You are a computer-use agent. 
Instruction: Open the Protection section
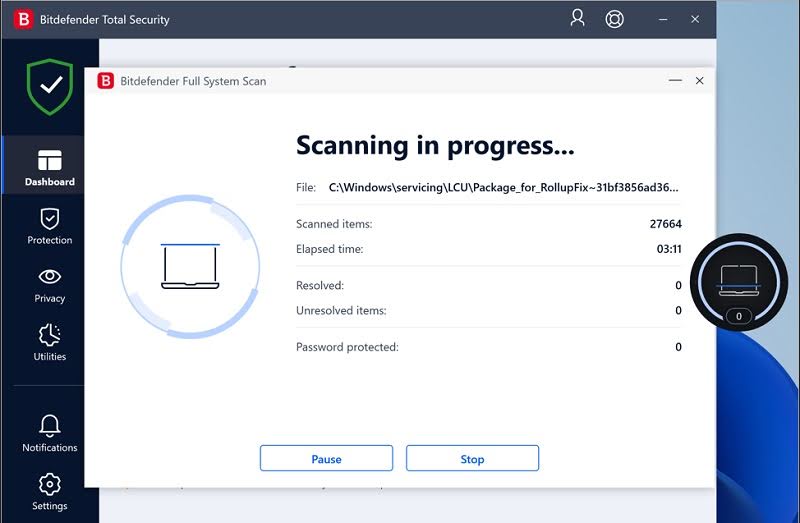(x=49, y=226)
